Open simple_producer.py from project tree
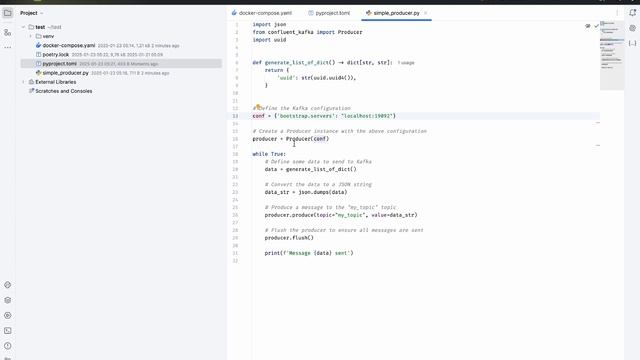Screen dimensions: 640x360 click(65, 73)
